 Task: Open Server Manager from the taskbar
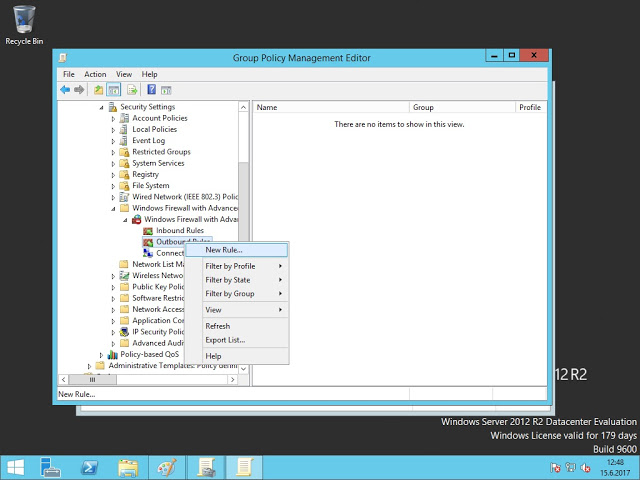[50, 467]
